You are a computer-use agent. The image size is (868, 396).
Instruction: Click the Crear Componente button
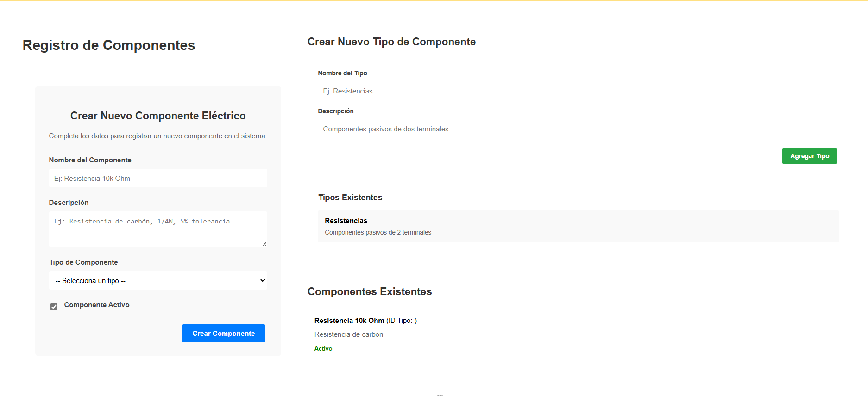click(x=224, y=333)
